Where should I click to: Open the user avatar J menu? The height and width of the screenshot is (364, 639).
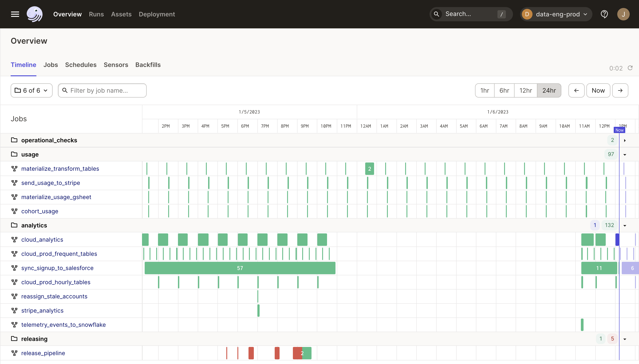[x=623, y=14]
